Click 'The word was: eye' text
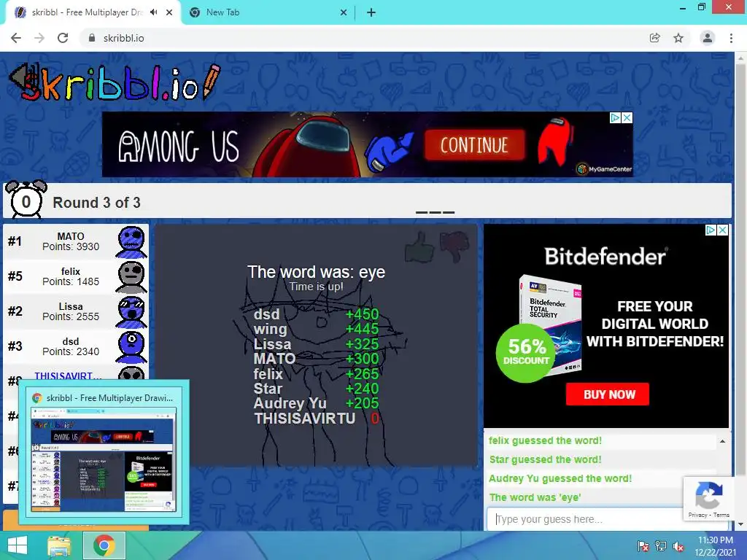Viewport: 747px width, 560px height. pos(317,272)
